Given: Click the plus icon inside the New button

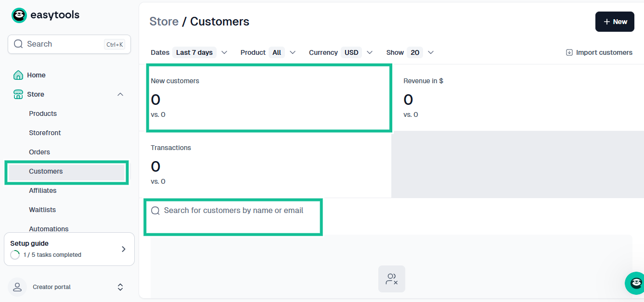Looking at the screenshot, I should [606, 22].
